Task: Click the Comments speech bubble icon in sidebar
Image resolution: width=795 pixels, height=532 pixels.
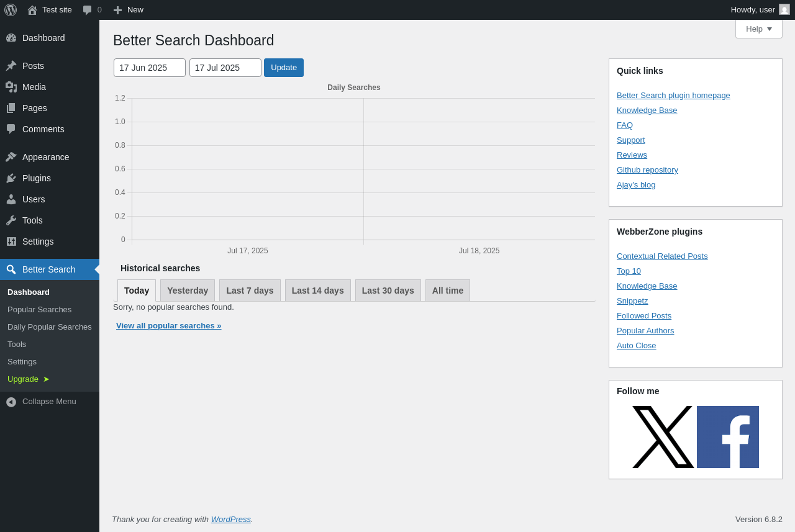Action: tap(11, 129)
